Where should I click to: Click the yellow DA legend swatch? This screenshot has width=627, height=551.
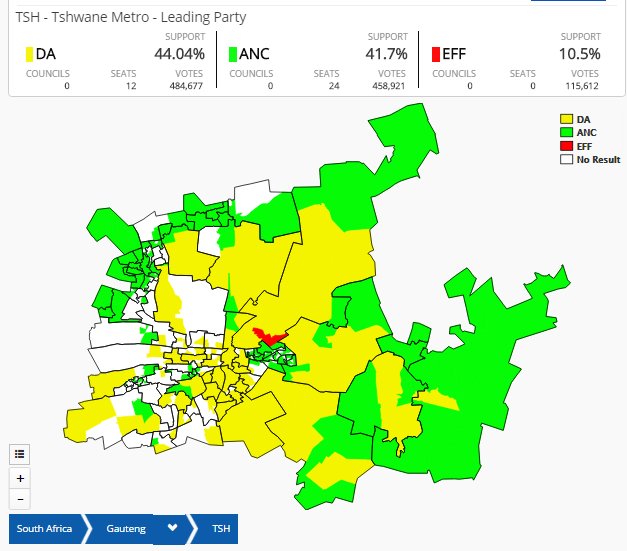pyautogui.click(x=566, y=119)
